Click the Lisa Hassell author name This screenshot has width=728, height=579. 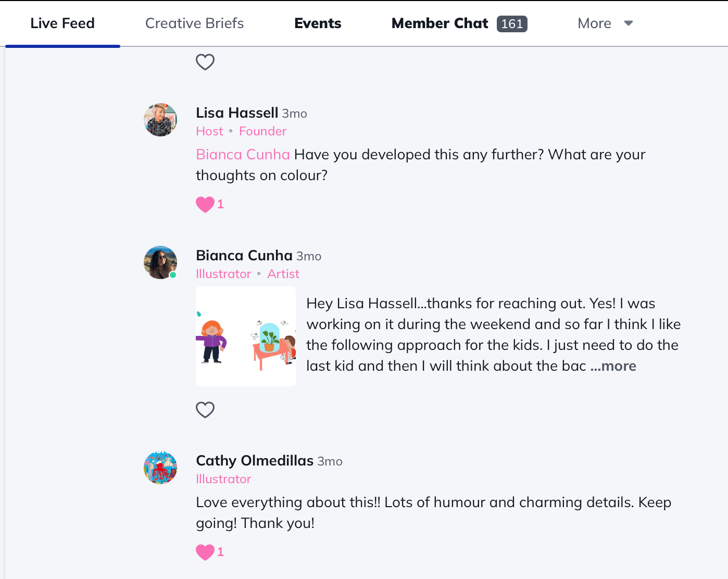pos(237,113)
